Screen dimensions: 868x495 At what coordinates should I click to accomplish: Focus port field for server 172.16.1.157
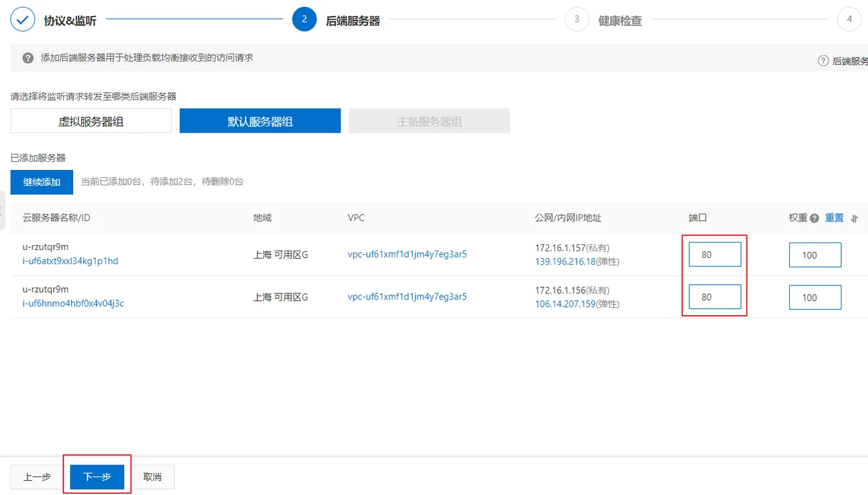tap(715, 254)
